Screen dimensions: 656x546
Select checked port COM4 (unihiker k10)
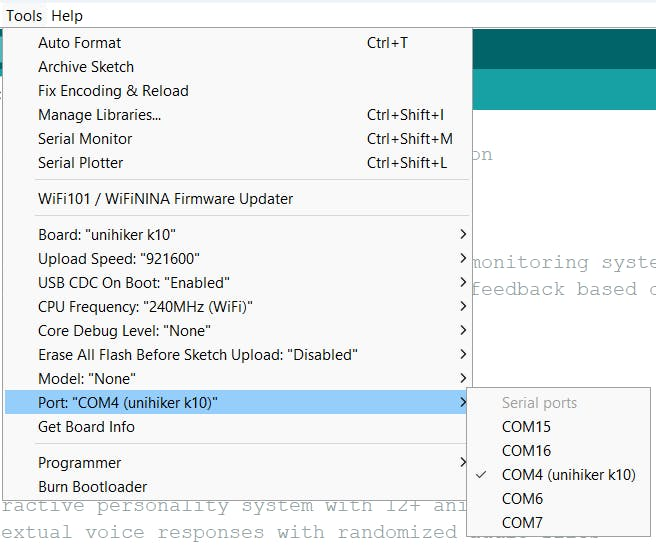pos(559,475)
